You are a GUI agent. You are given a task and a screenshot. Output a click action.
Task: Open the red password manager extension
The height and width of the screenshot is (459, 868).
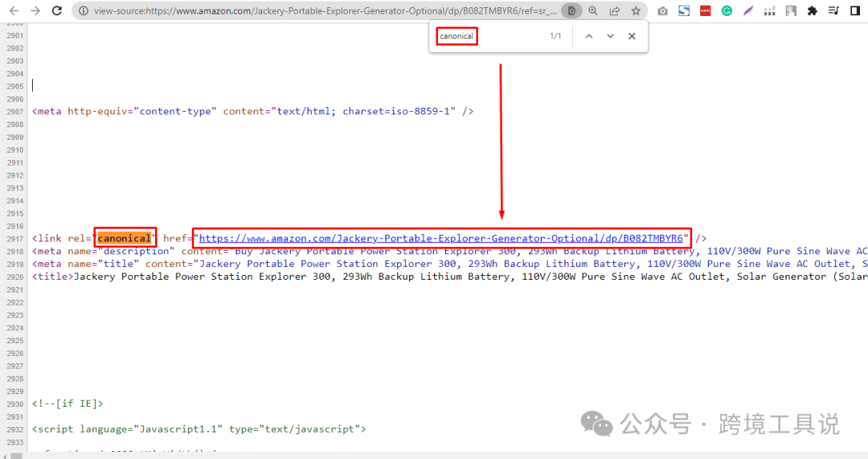click(x=706, y=10)
